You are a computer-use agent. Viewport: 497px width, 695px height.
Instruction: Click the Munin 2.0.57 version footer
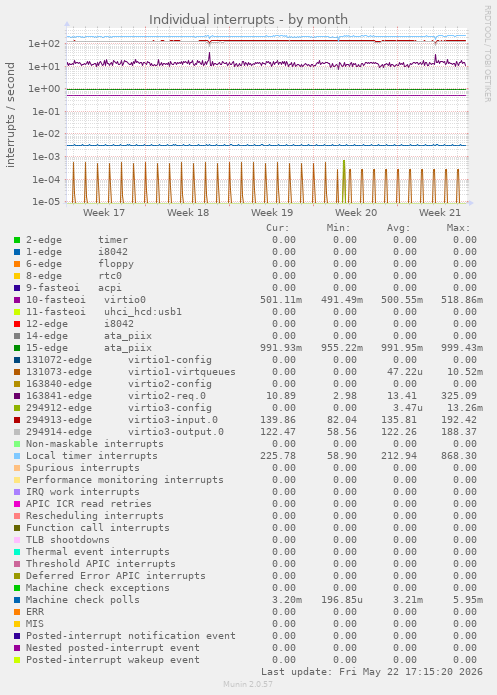coord(248,684)
